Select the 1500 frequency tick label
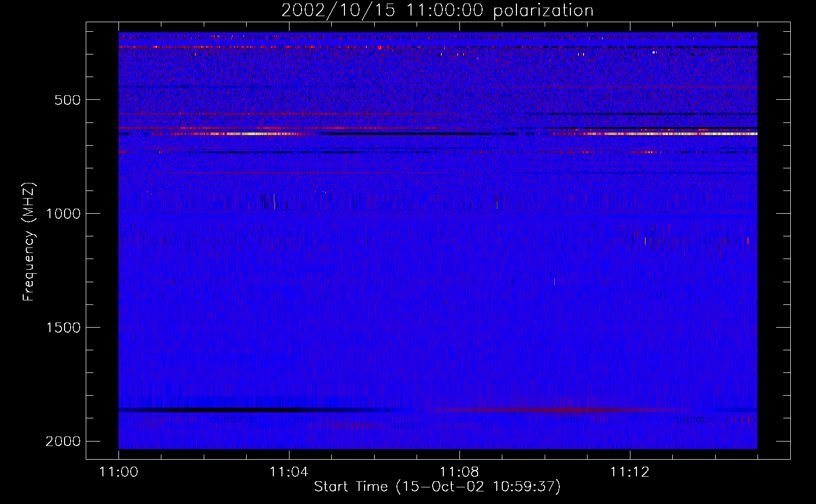816x504 pixels. click(63, 328)
